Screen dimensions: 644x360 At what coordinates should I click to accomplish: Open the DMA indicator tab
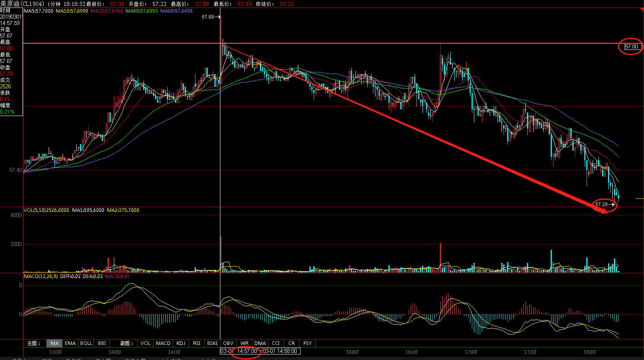260,343
